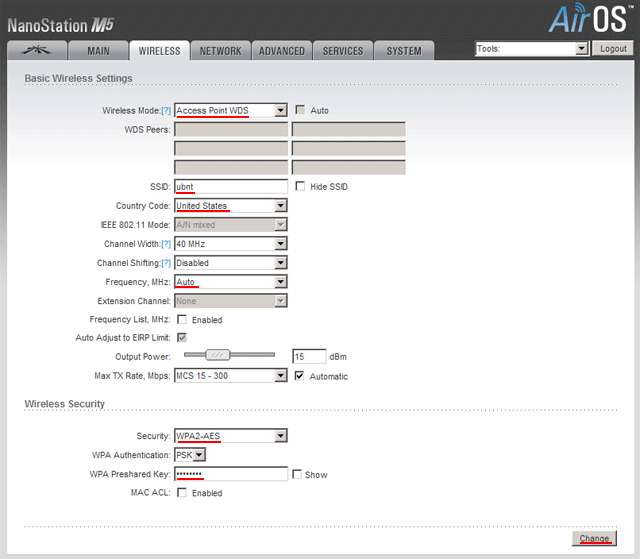This screenshot has width=640, height=559.
Task: Open the IEEE 802.11 Mode dropdown
Action: pos(231,225)
